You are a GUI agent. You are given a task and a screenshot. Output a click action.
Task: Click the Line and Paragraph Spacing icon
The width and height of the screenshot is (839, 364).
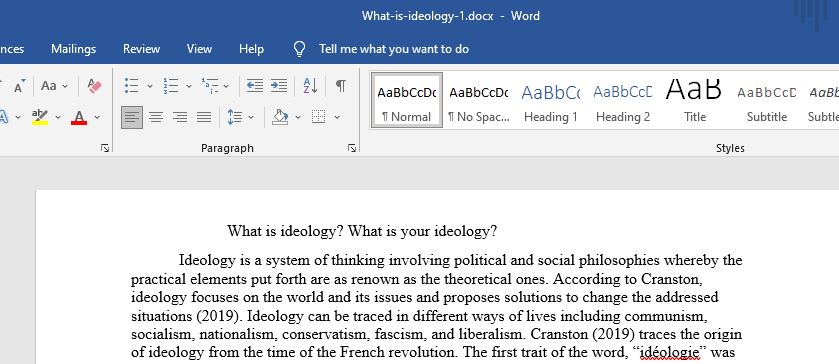235,117
